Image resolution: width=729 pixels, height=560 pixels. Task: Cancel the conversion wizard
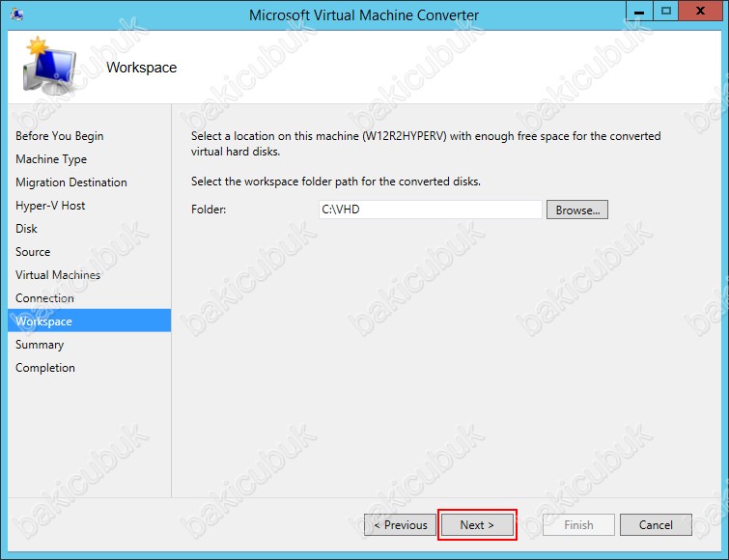(x=656, y=525)
